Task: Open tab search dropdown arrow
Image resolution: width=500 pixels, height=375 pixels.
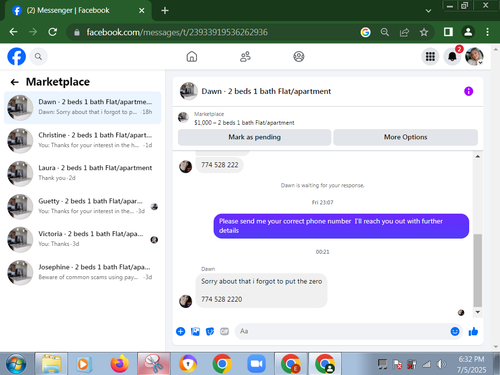Action: 428,11
